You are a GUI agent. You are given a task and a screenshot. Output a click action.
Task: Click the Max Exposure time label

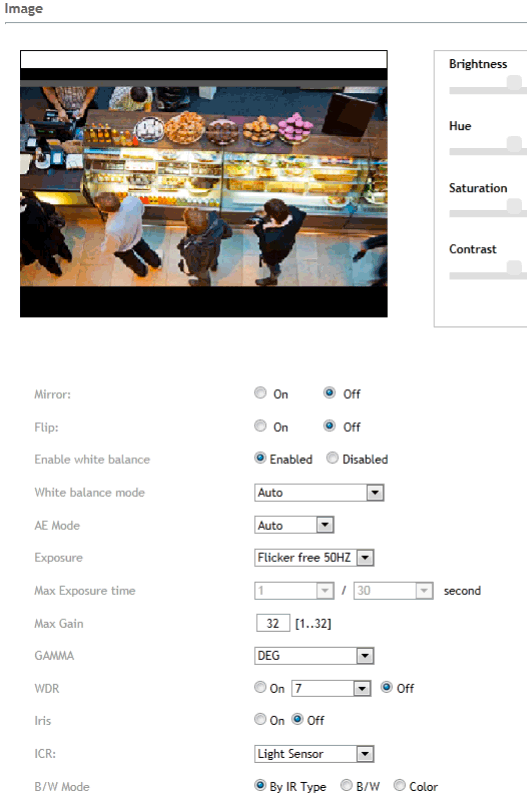coord(85,590)
